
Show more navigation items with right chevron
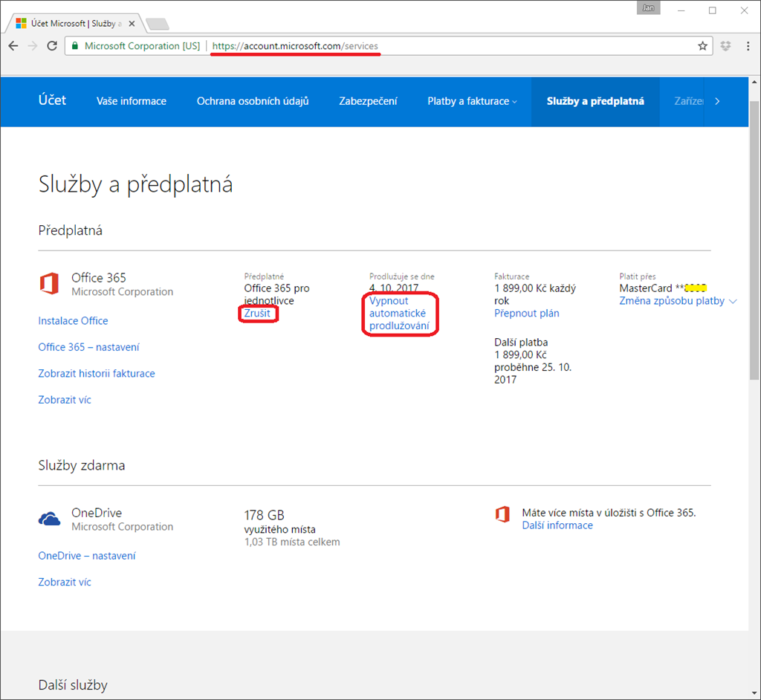tap(717, 101)
